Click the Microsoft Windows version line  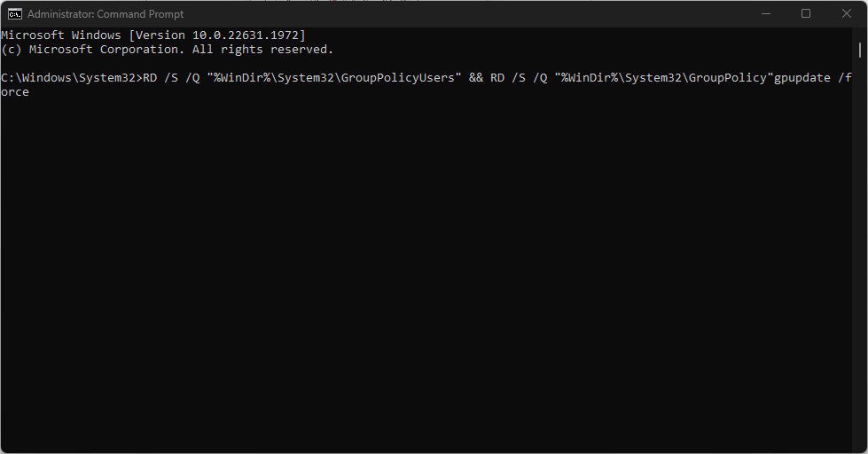click(153, 35)
